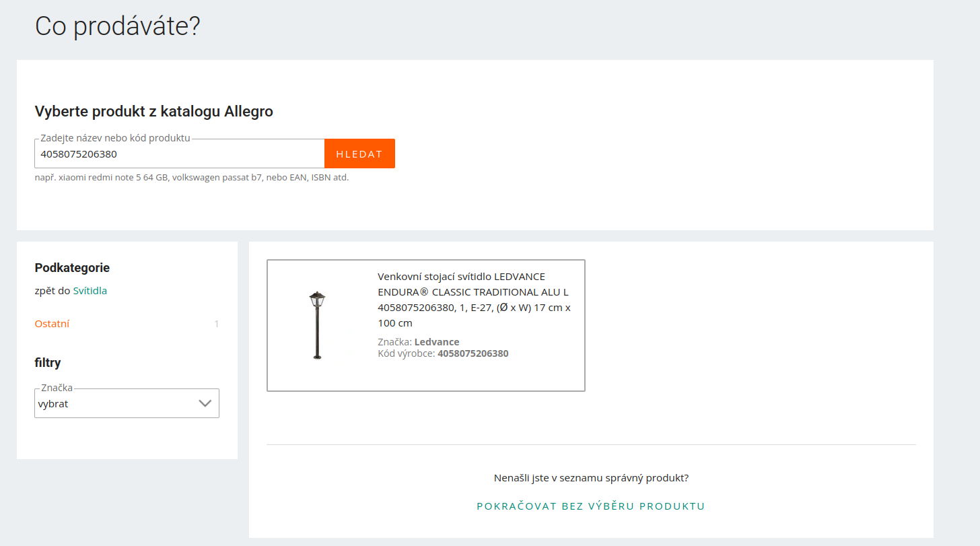Screen dimensions: 980x546
Task: Click the street lamp product thumbnail
Action: pyautogui.click(x=317, y=325)
